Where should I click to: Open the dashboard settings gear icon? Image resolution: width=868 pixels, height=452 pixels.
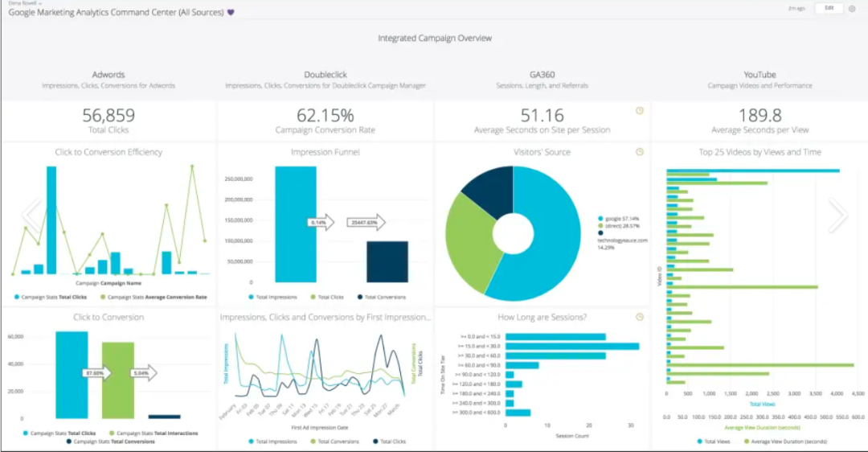tap(852, 8)
